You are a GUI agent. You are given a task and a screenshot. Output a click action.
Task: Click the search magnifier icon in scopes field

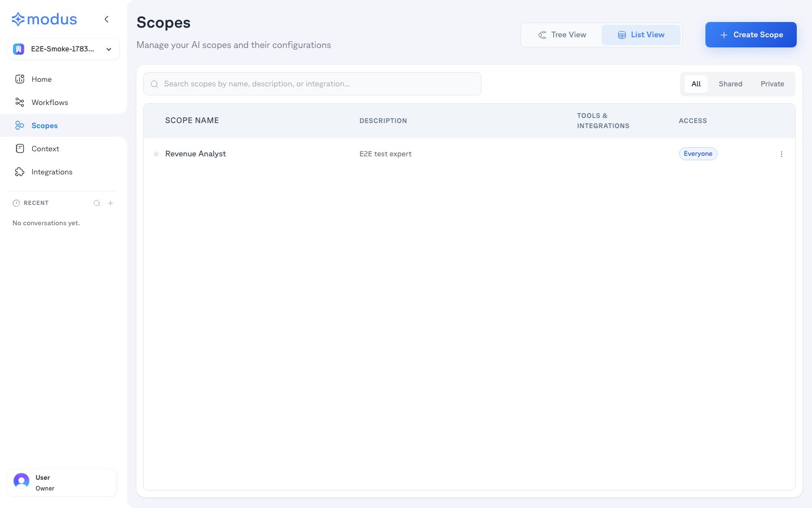coord(155,84)
